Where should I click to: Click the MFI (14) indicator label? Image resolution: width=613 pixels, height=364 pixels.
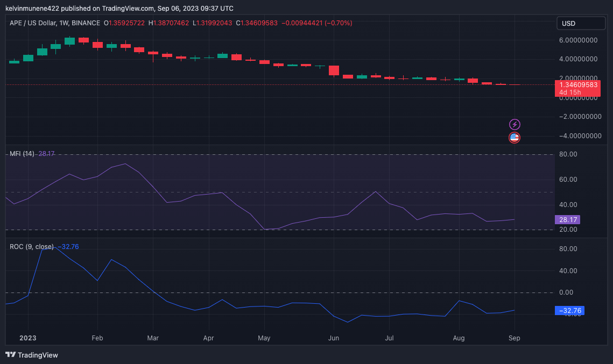(22, 153)
